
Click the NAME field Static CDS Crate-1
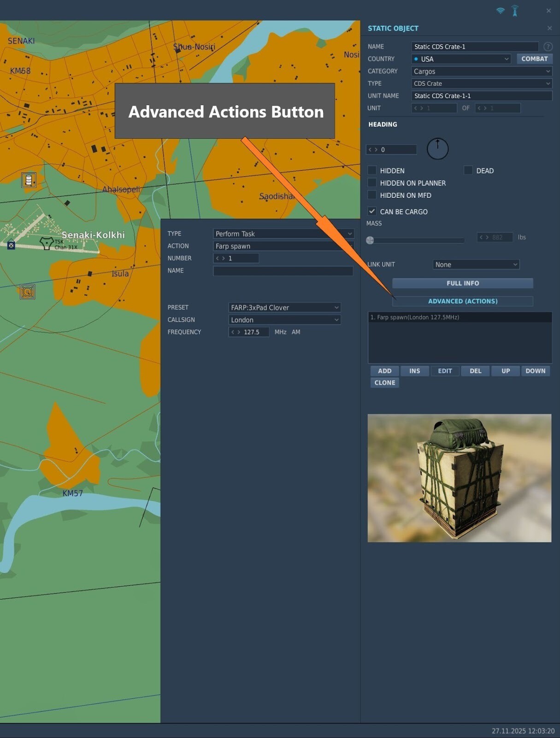coord(475,47)
